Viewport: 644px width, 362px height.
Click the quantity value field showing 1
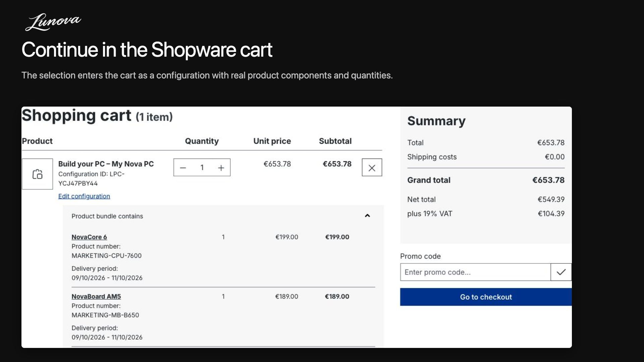pyautogui.click(x=202, y=168)
